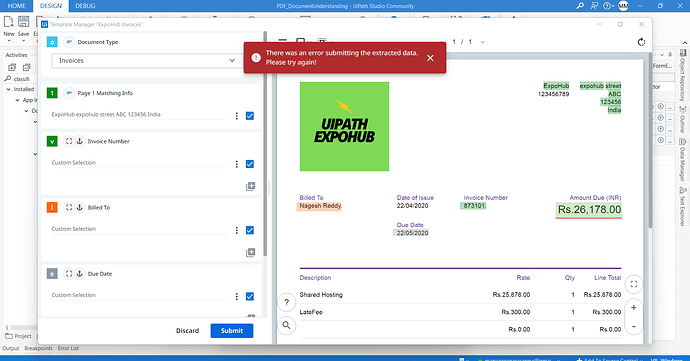This screenshot has width=690, height=361.
Task: Rotate the document with the refresh icon
Action: (641, 42)
